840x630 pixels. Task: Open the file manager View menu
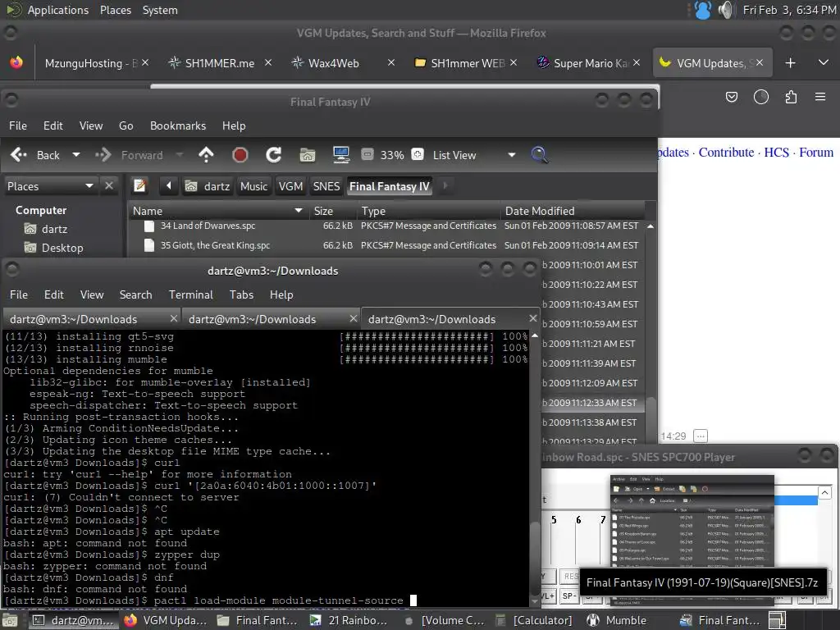pos(91,126)
